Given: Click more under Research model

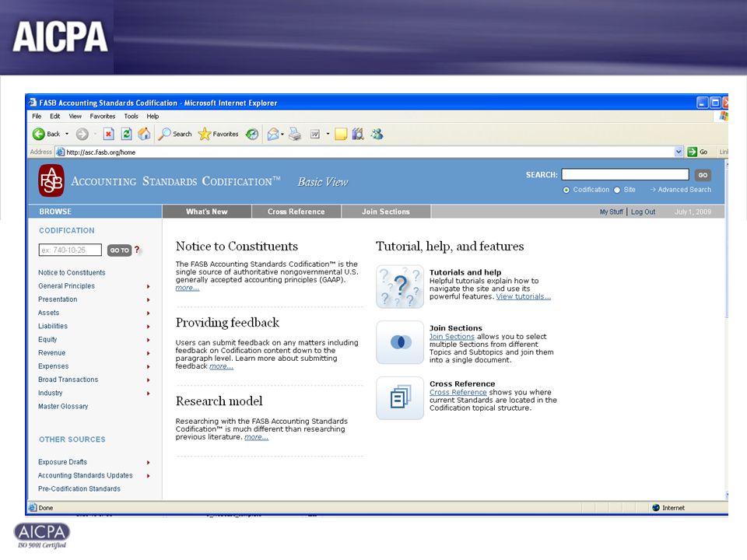Looking at the screenshot, I should [x=256, y=436].
